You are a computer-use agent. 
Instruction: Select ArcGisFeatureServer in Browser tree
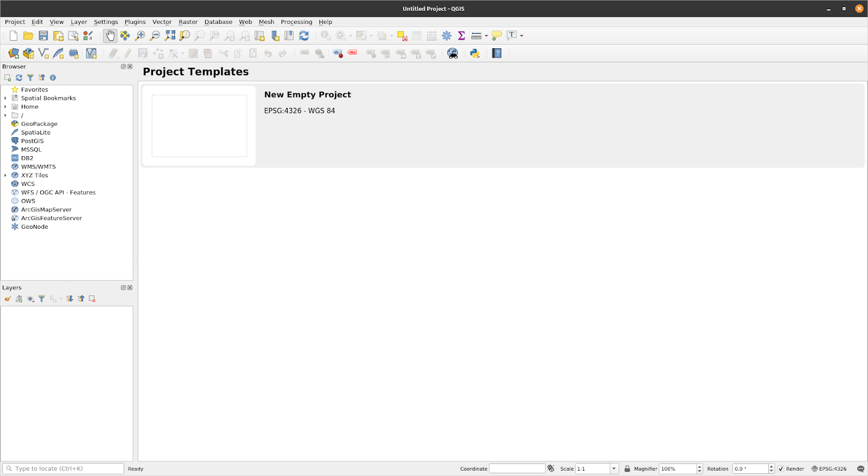tap(51, 218)
